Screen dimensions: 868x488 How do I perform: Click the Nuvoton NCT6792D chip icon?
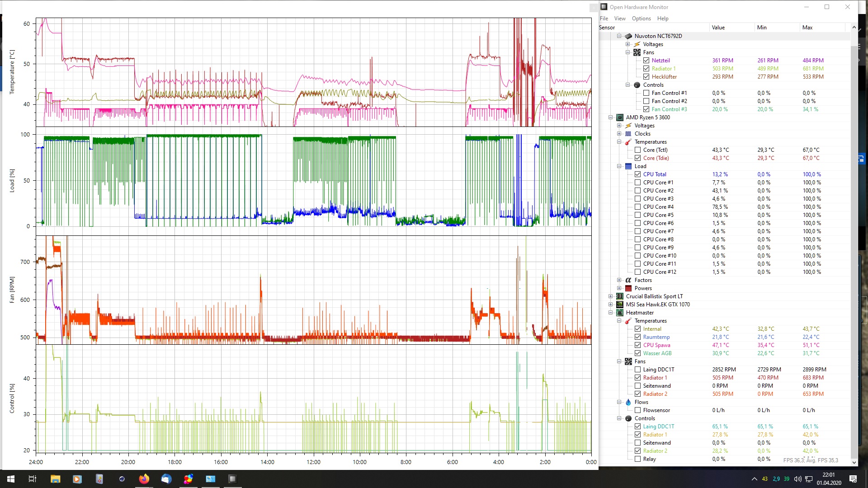[628, 36]
